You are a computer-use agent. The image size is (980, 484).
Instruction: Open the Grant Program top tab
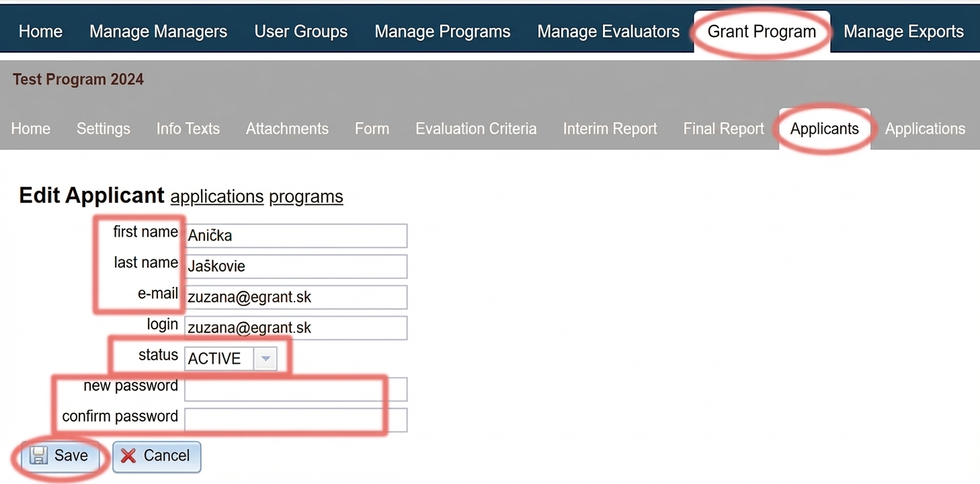[x=762, y=32]
